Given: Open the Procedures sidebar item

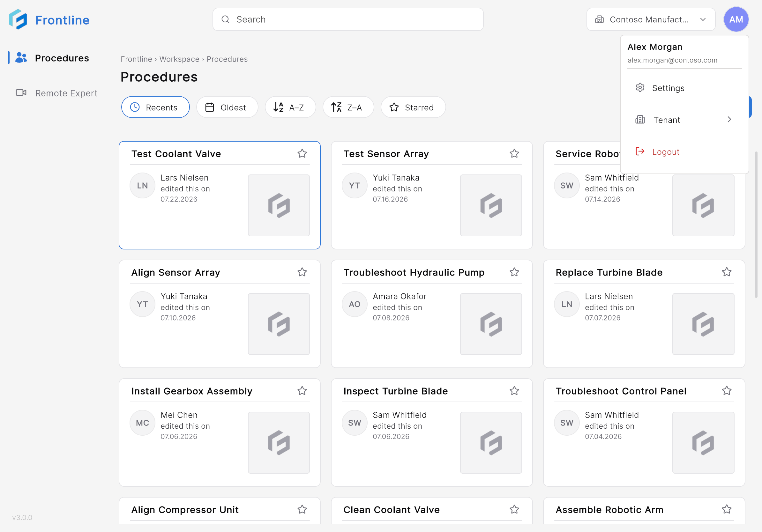Looking at the screenshot, I should pos(53,58).
